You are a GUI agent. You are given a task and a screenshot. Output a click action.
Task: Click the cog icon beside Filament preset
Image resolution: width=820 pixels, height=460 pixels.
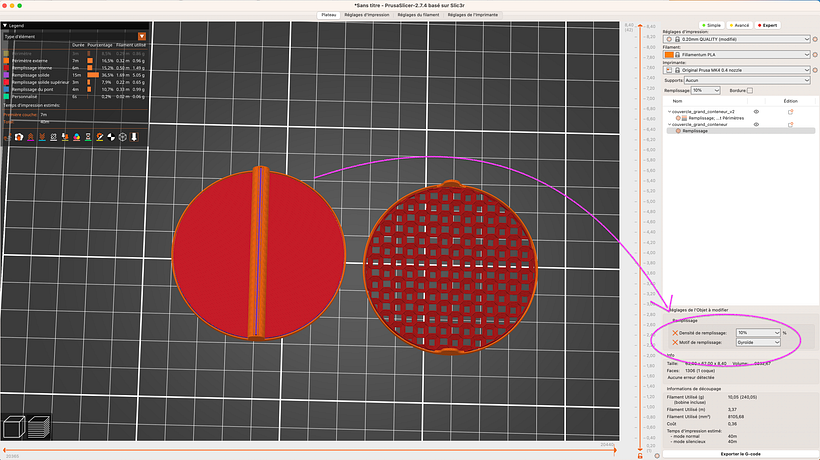tap(814, 54)
